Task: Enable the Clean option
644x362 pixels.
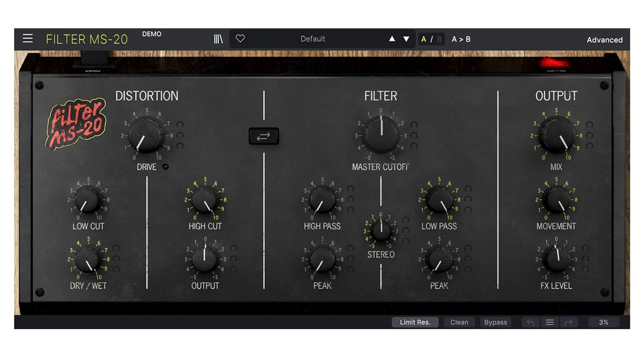Action: point(459,322)
